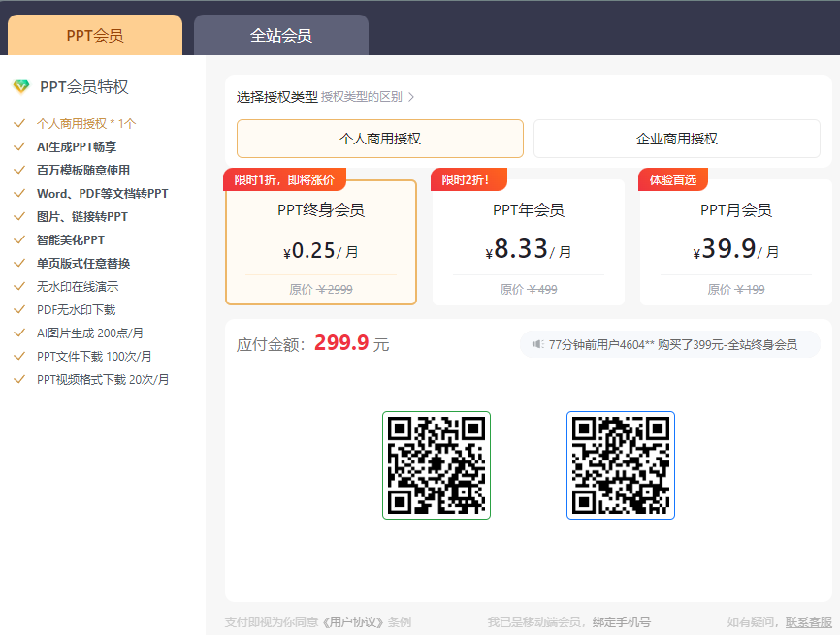Click the 299.9 payable amount

(x=341, y=342)
